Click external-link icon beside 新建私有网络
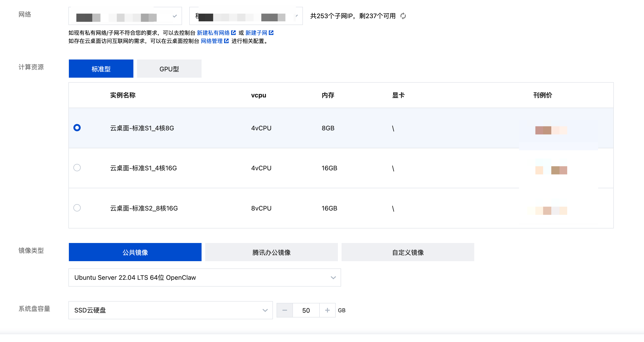Image resolution: width=644 pixels, height=342 pixels. coord(234,33)
